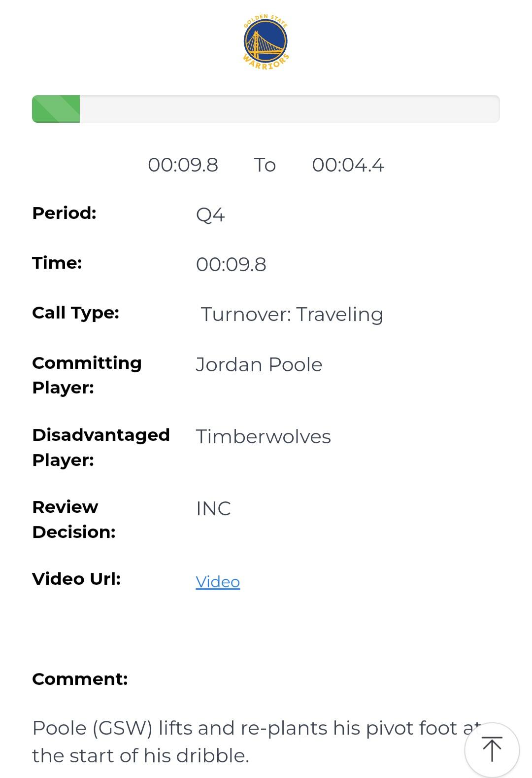
Task: Select the Turnover: Traveling call type
Action: [x=292, y=314]
